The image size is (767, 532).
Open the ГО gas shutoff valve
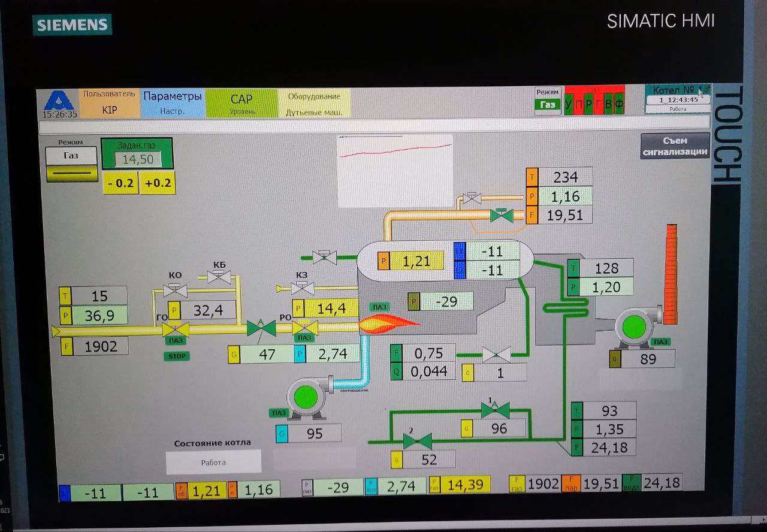click(176, 329)
